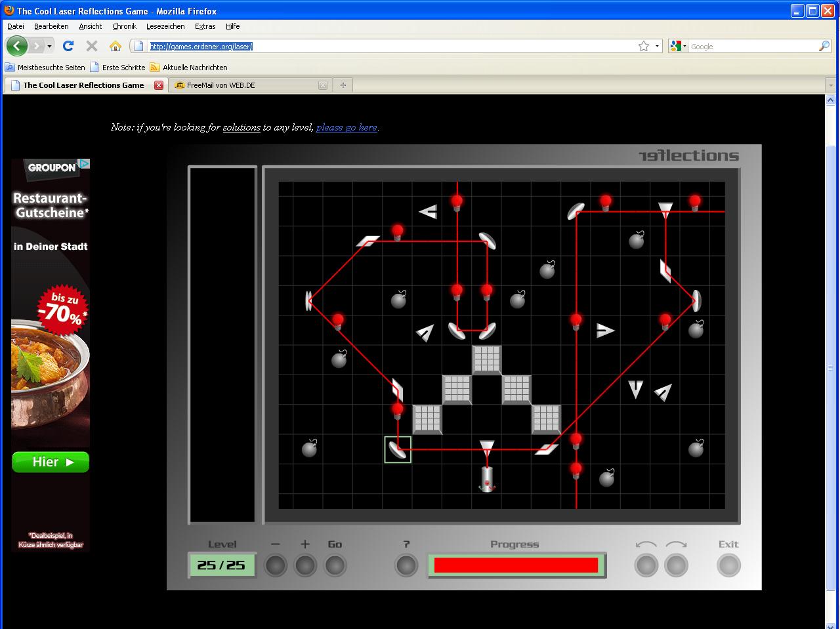Click in the Google search field
840x629 pixels.
751,47
